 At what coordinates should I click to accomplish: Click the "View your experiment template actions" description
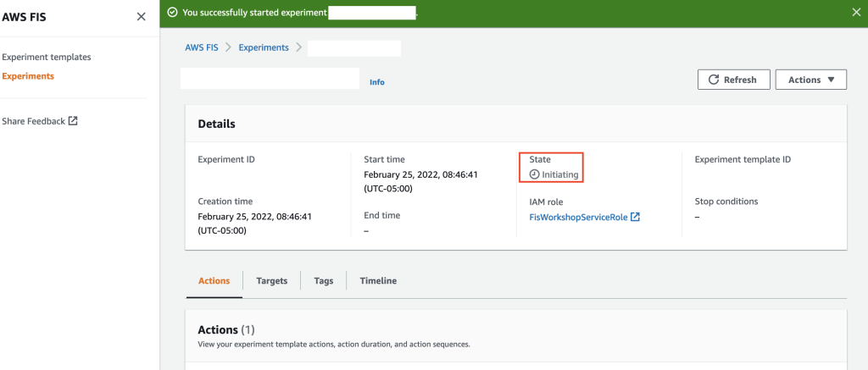click(334, 344)
